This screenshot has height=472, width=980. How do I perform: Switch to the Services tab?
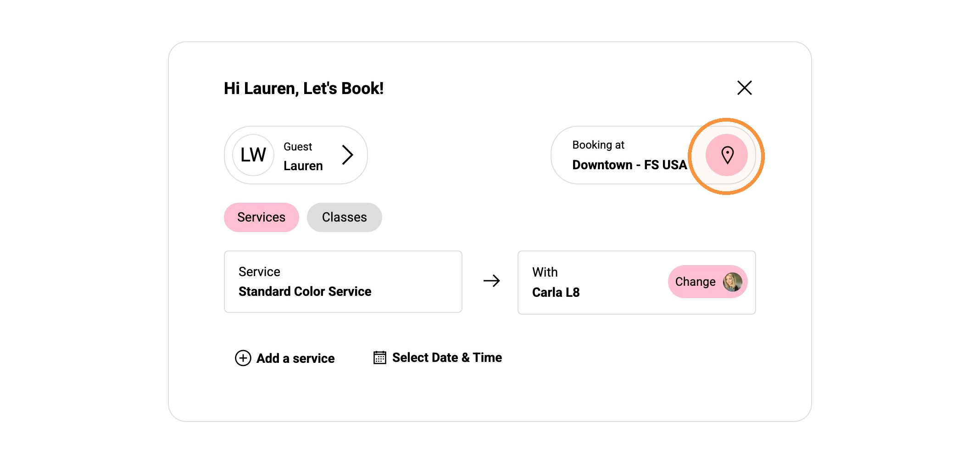pyautogui.click(x=262, y=217)
